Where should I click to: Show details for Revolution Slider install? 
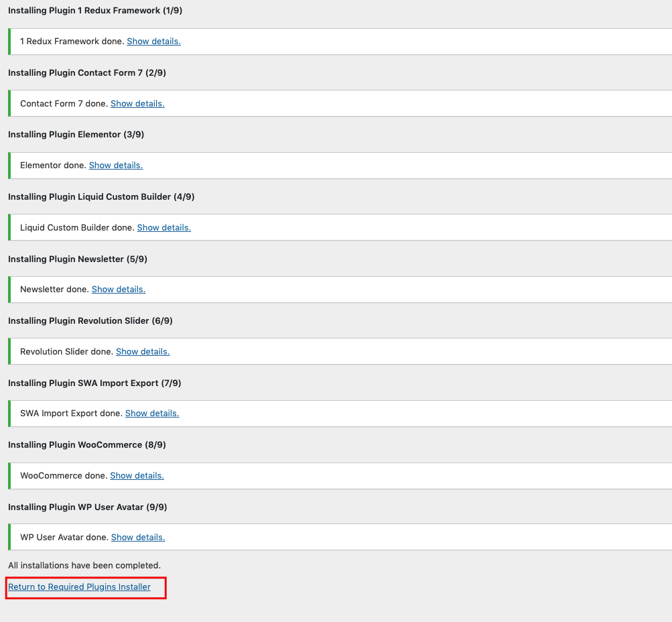pos(143,352)
